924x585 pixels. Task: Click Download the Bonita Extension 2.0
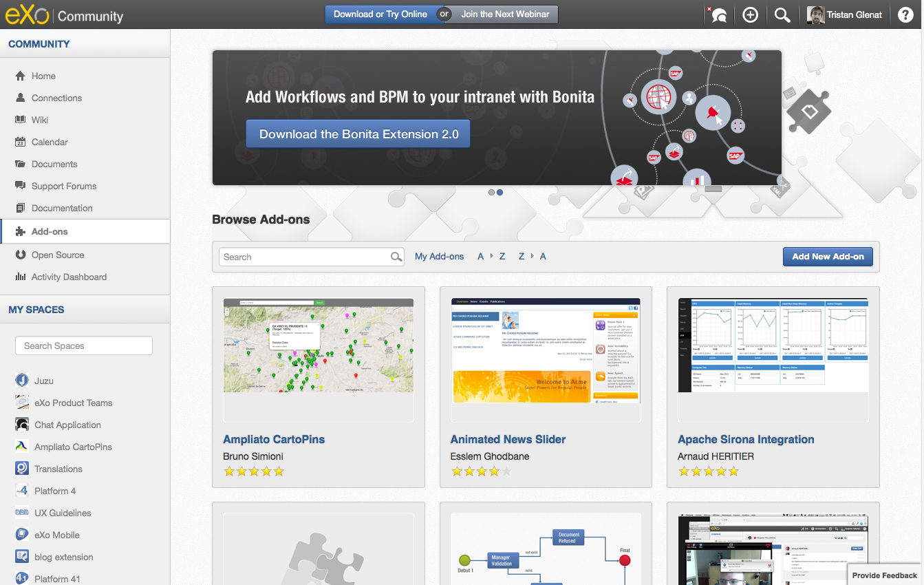pyautogui.click(x=358, y=134)
